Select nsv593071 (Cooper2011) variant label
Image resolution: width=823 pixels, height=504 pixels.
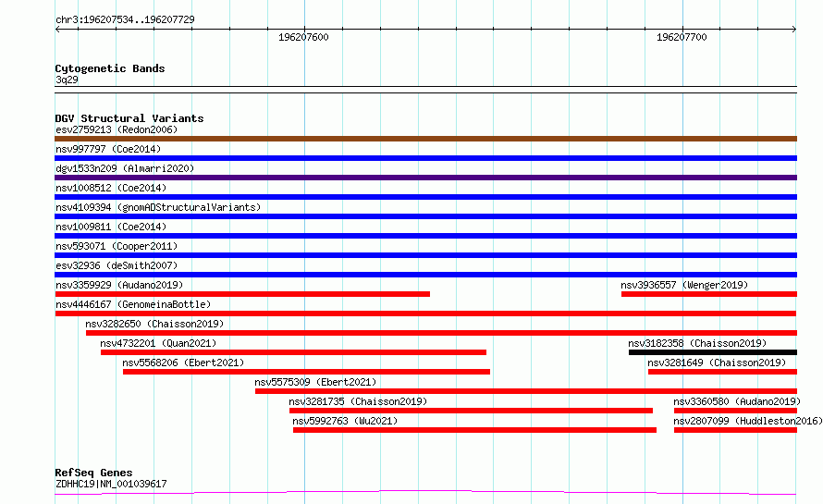click(117, 246)
